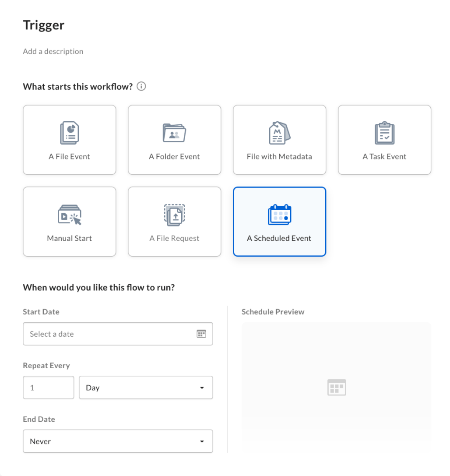Image resolution: width=450 pixels, height=476 pixels.
Task: Click the Schedule Preview placeholder calendar icon
Action: pyautogui.click(x=337, y=388)
